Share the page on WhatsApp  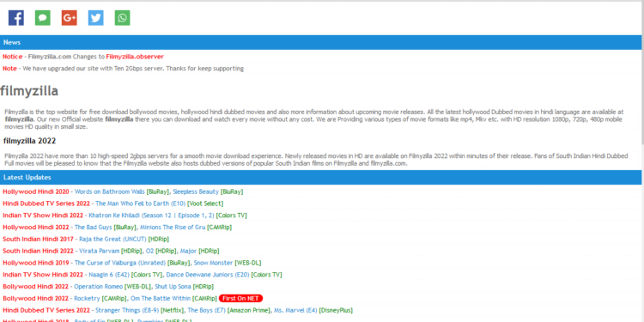pos(123,18)
